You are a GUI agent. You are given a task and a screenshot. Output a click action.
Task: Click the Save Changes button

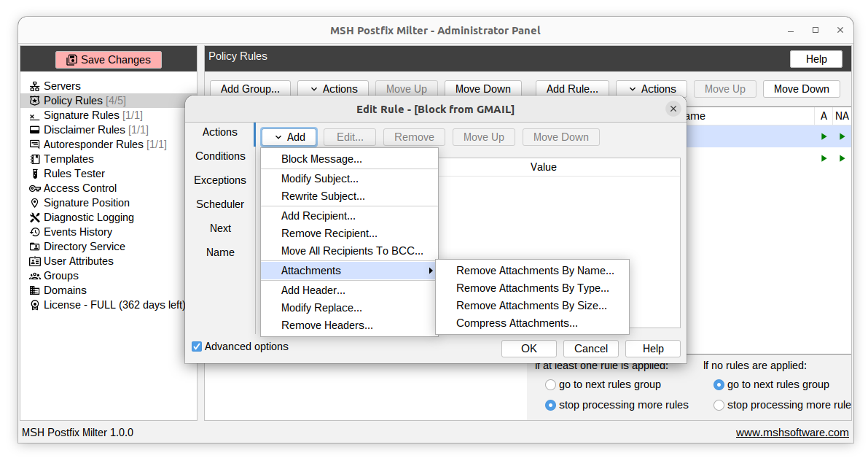(x=109, y=60)
